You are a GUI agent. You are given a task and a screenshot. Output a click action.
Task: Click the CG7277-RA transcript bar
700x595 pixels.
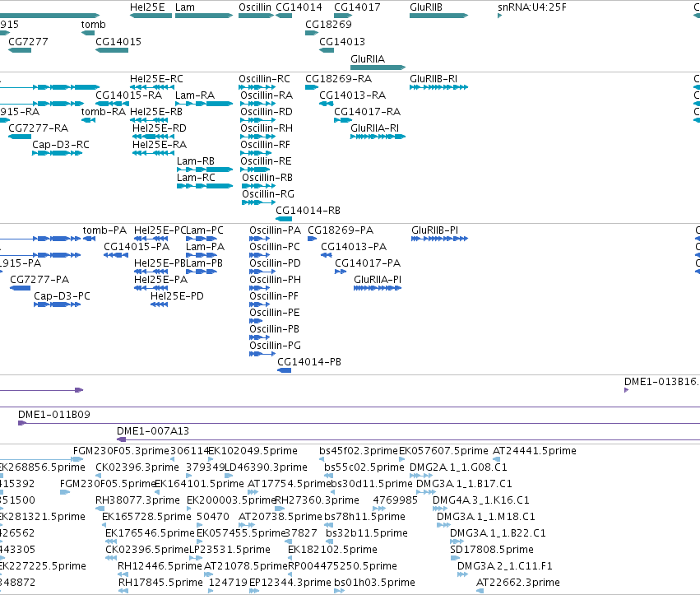[20, 137]
